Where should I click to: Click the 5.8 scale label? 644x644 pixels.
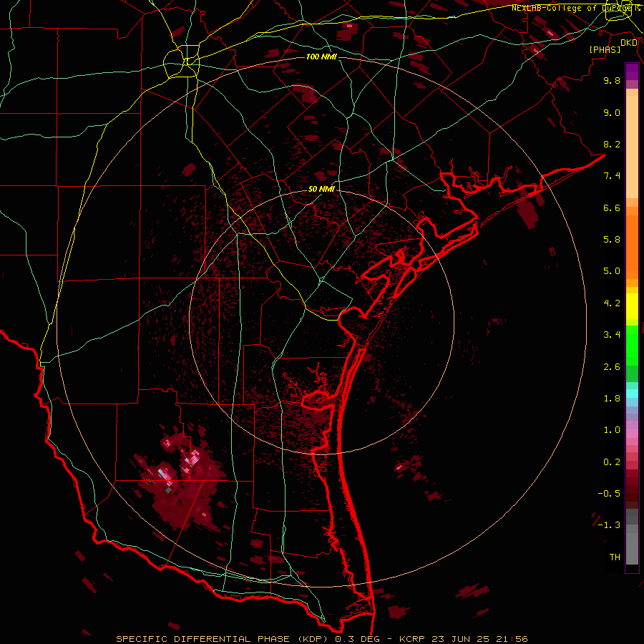[612, 240]
